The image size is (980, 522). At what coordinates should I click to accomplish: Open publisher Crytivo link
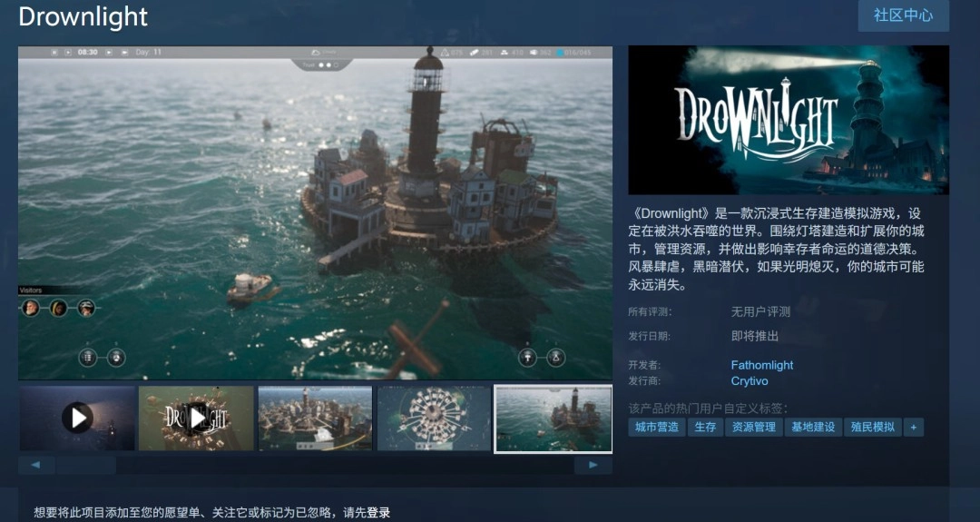coord(750,381)
